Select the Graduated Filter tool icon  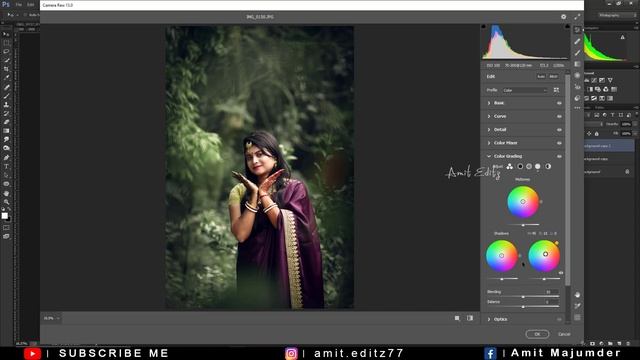point(577,64)
